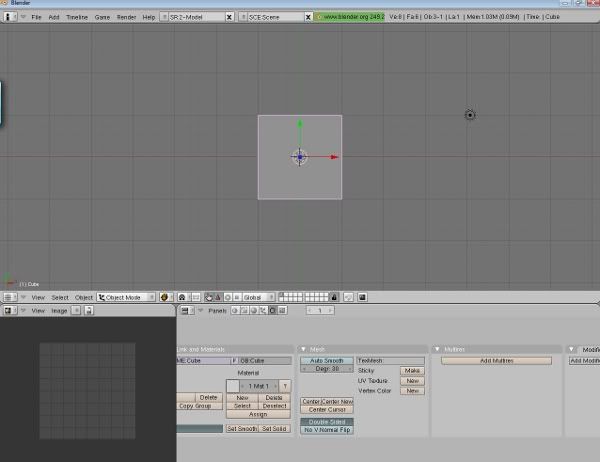Image resolution: width=600 pixels, height=462 pixels.
Task: Click the Degr: 30 angle slider
Action: [x=327, y=369]
